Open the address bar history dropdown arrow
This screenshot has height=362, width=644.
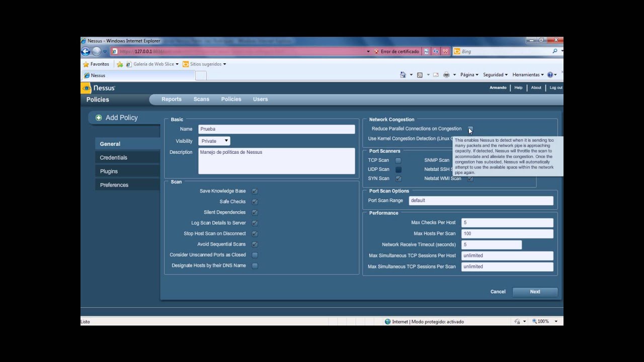[368, 51]
